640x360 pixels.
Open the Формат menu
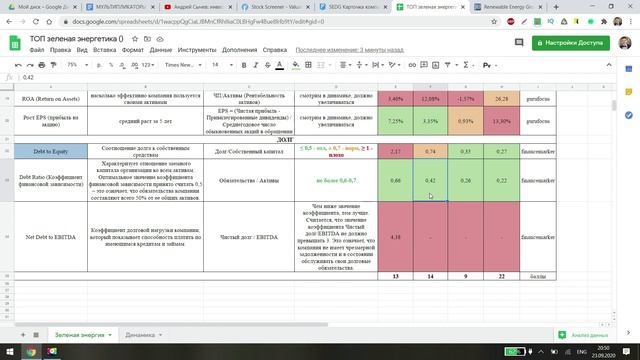coord(133,50)
